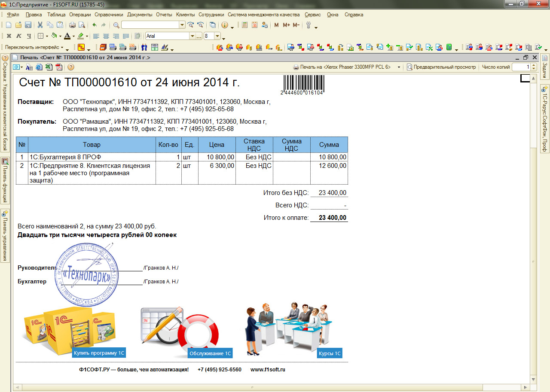Click the toolbar search text field
The width and height of the screenshot is (550, 392).
(150, 25)
